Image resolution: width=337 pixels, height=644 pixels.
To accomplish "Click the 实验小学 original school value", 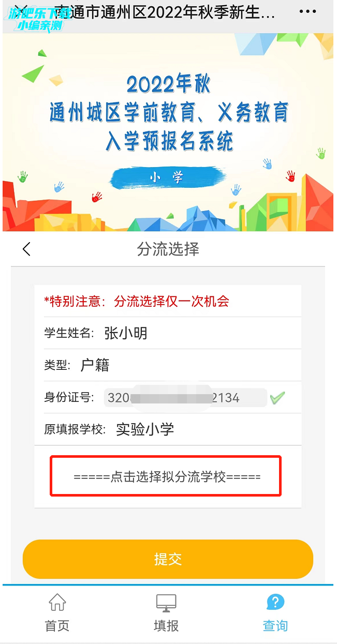I will pos(145,429).
